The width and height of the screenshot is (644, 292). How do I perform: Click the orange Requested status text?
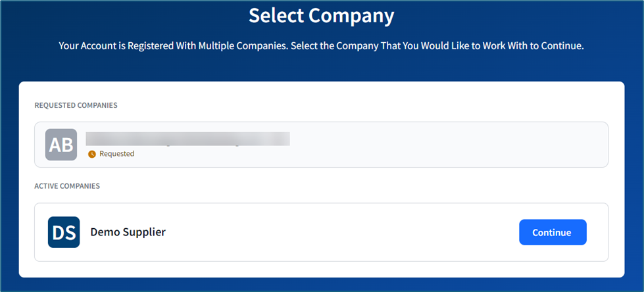click(116, 154)
